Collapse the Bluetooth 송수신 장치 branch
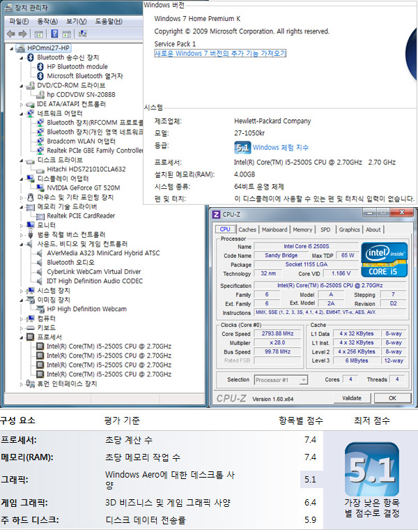Image resolution: width=418 pixels, height=532 pixels. pyautogui.click(x=22, y=58)
